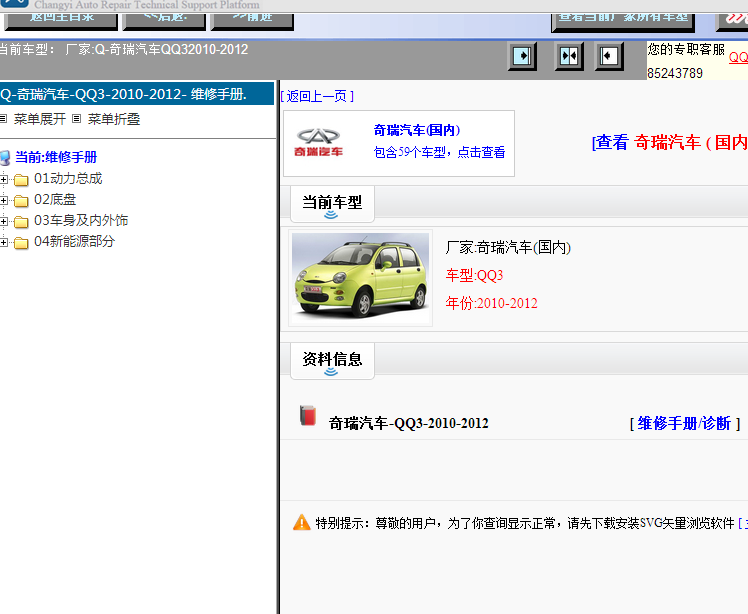Open the 维修手册/诊断 link
The height and width of the screenshot is (614, 748).
[x=685, y=423]
